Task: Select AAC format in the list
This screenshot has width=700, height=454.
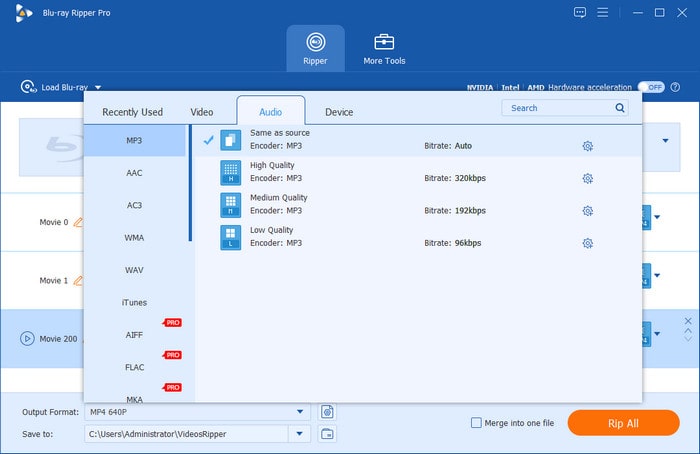Action: click(134, 173)
